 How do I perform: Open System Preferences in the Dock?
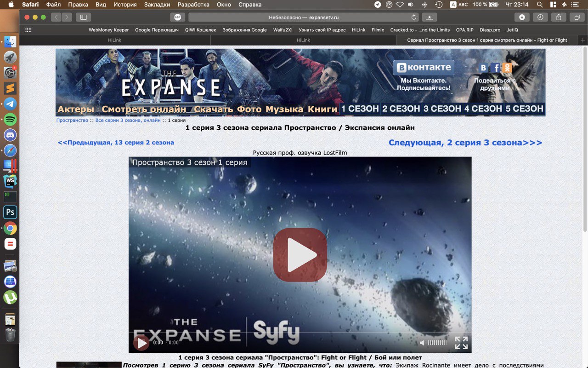click(x=10, y=73)
